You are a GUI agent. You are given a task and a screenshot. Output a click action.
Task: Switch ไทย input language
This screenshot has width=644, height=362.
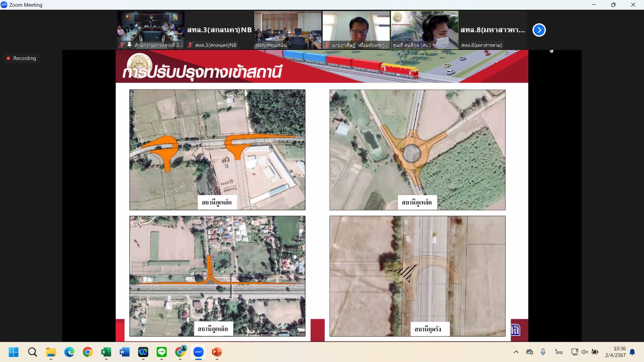tap(558, 352)
